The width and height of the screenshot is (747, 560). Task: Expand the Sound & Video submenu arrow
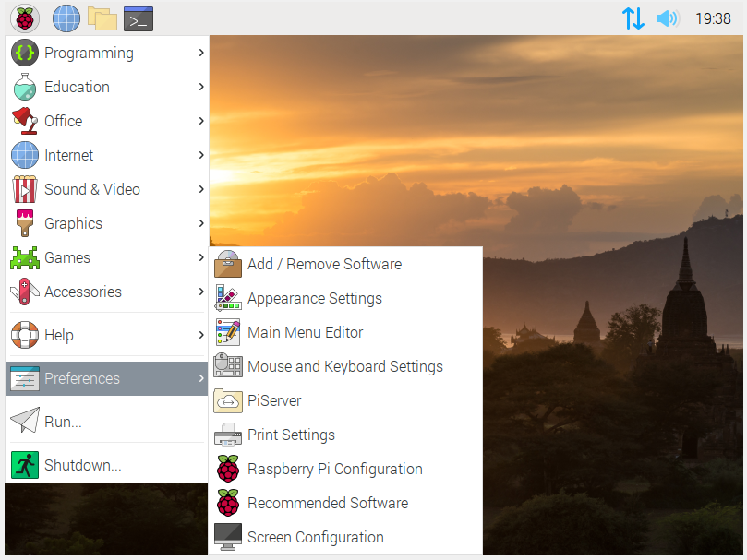pyautogui.click(x=201, y=189)
